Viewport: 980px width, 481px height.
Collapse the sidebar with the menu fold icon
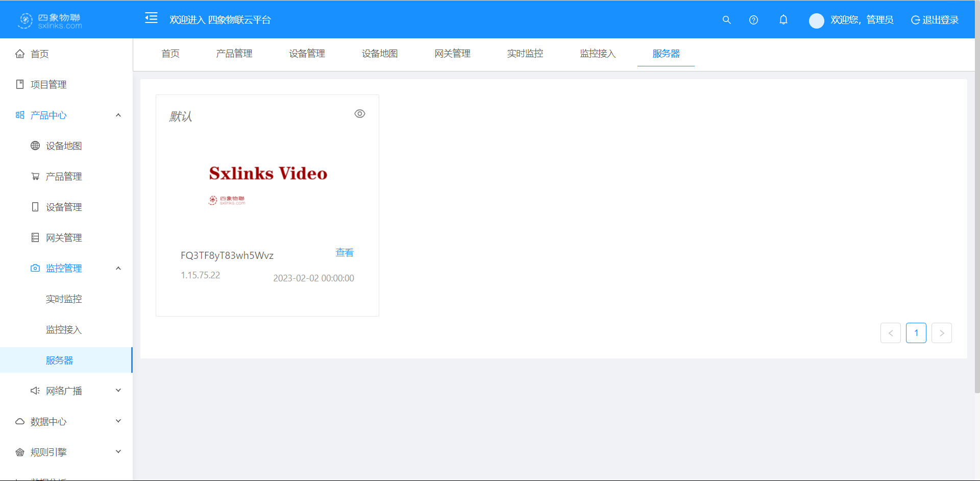coord(151,18)
